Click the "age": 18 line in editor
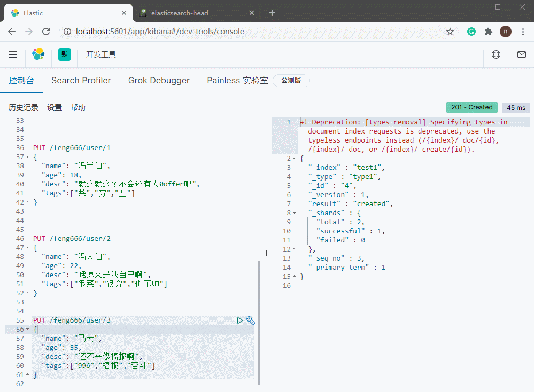This screenshot has width=534, height=392. [61, 175]
